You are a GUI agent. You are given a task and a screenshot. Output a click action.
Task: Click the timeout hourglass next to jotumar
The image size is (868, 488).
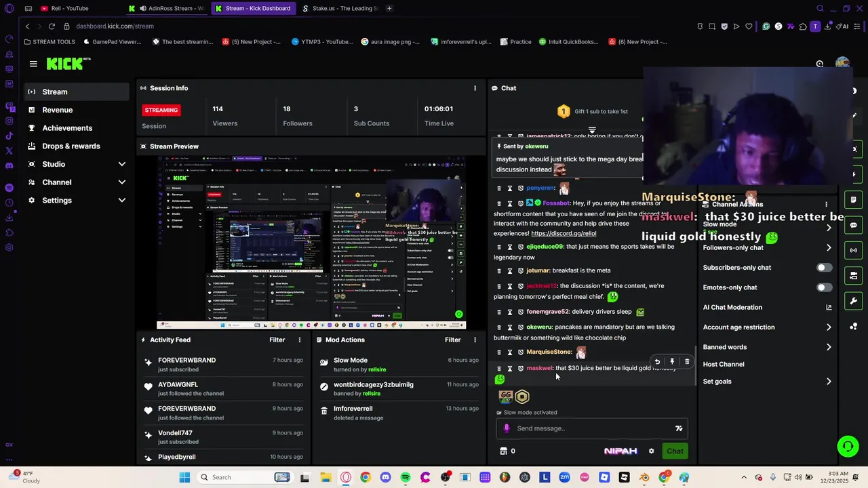[x=510, y=271]
